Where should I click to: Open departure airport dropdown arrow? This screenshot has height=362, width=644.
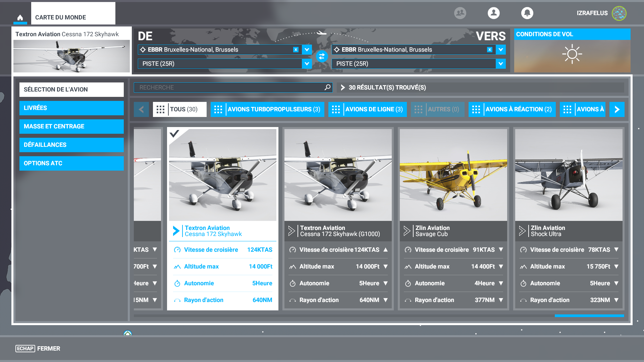[x=307, y=50]
